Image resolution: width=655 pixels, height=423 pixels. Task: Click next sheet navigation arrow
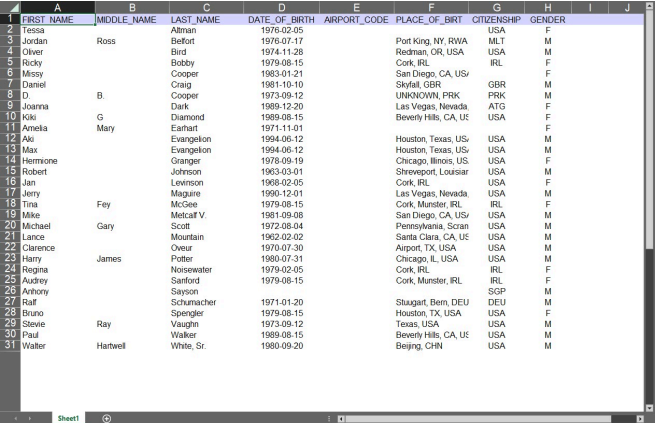coord(30,418)
